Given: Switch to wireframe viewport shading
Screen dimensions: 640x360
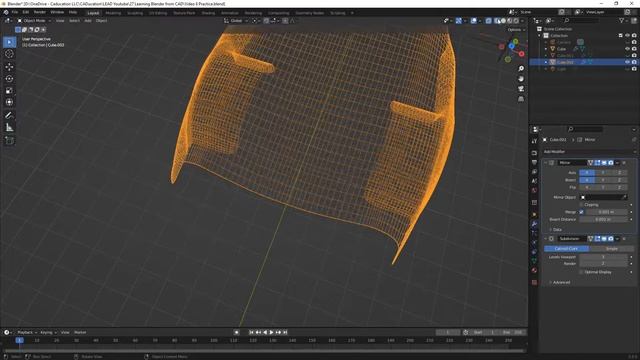Looking at the screenshot, I should (x=498, y=20).
